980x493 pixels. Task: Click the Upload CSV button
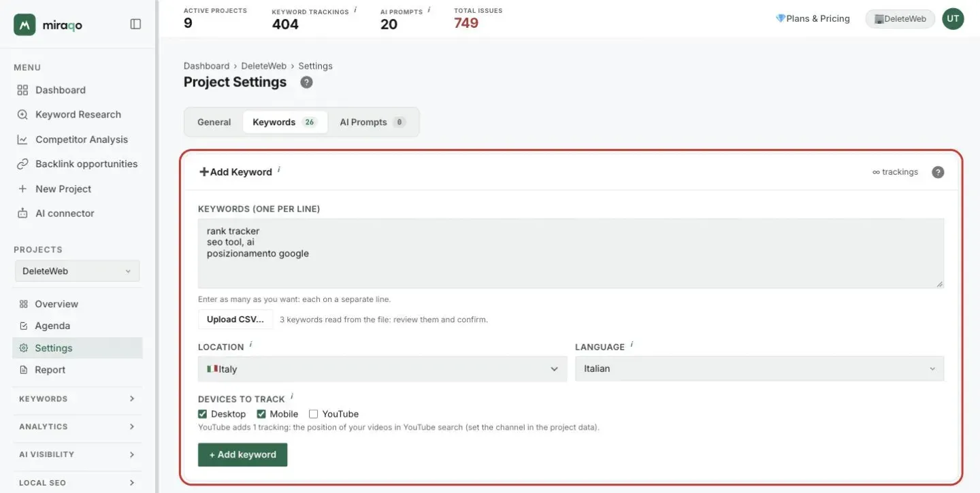(x=235, y=320)
